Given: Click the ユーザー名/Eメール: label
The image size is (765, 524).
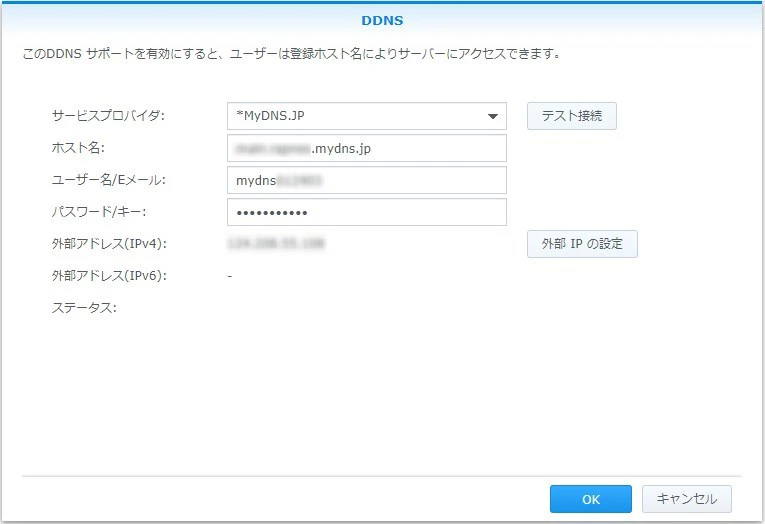Looking at the screenshot, I should click(x=108, y=180).
